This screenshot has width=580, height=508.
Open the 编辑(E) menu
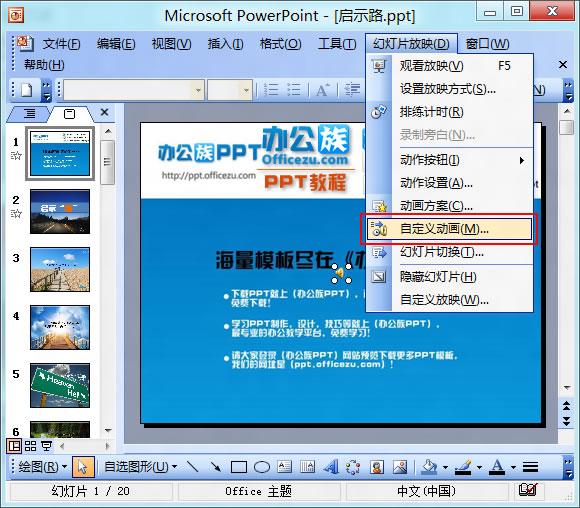tap(116, 44)
